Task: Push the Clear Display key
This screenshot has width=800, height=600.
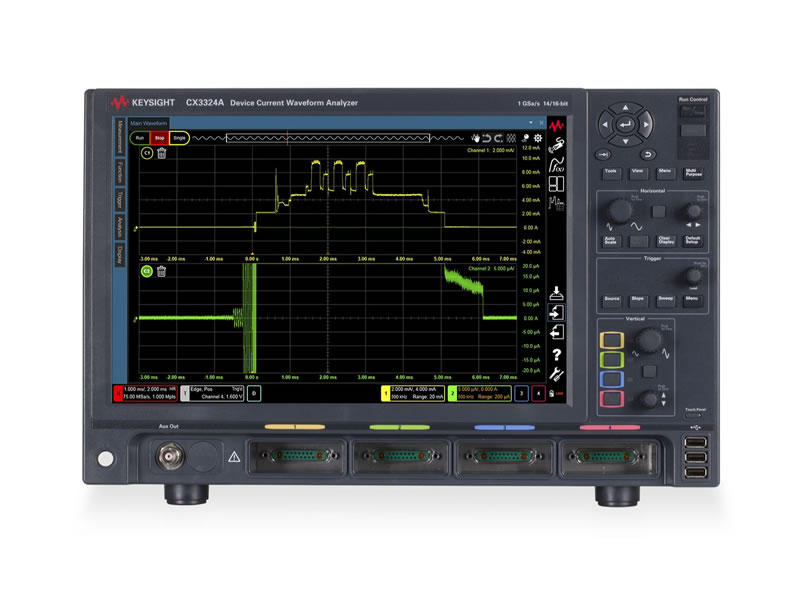Action: pos(665,240)
